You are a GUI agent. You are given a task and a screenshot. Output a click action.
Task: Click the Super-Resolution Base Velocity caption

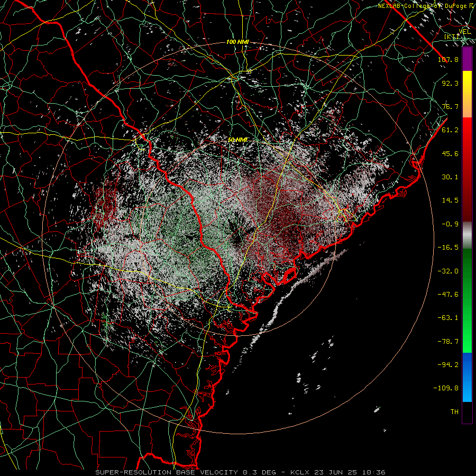pyautogui.click(x=241, y=472)
